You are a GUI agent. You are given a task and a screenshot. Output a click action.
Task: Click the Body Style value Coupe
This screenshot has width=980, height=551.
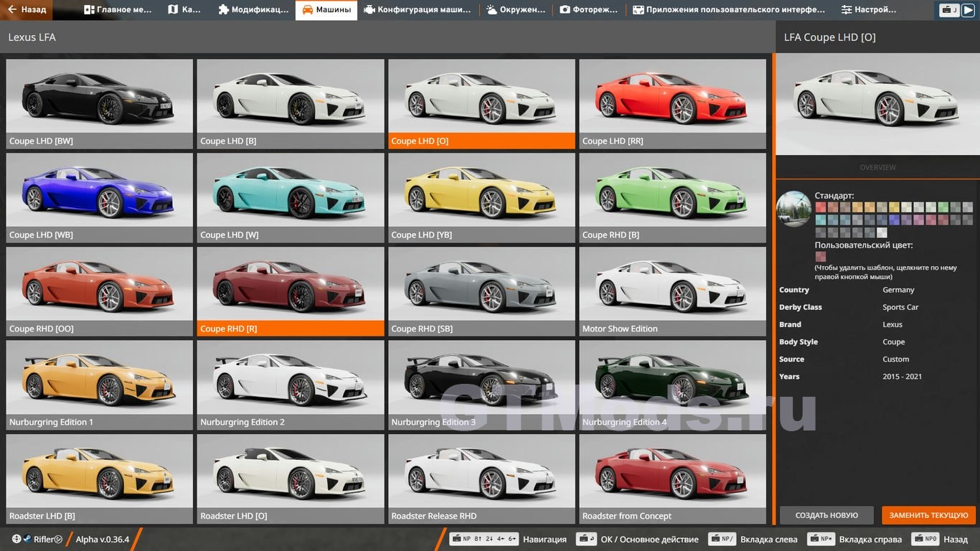(894, 342)
